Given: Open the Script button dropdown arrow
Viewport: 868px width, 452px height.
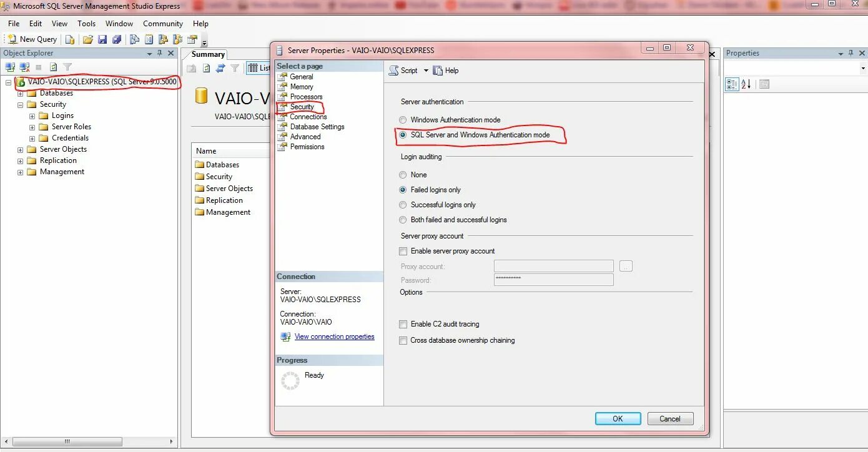Looking at the screenshot, I should (426, 71).
